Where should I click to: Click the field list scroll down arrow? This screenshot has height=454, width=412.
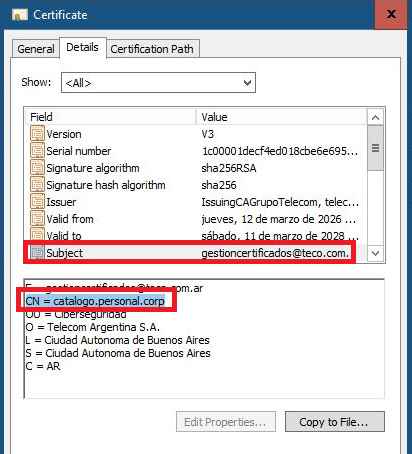(x=375, y=253)
